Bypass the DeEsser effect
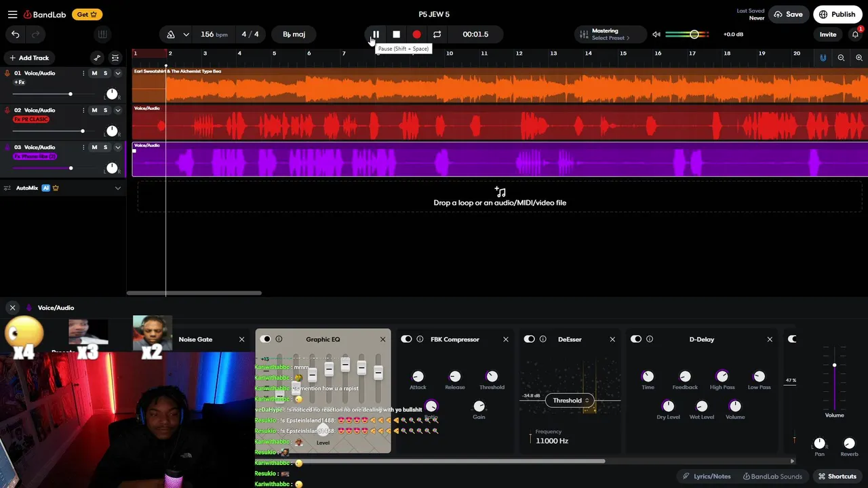This screenshot has height=488, width=868. click(x=529, y=340)
